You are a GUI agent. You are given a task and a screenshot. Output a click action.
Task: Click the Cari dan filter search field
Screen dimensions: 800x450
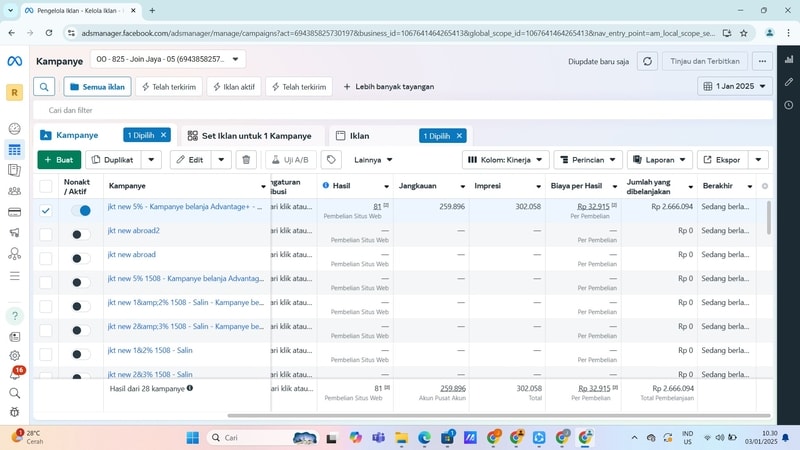pyautogui.click(x=403, y=110)
